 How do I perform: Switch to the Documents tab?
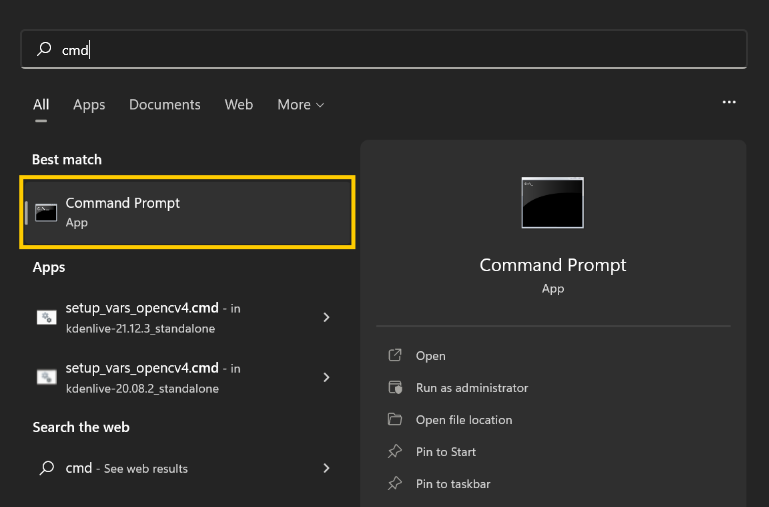click(x=165, y=104)
